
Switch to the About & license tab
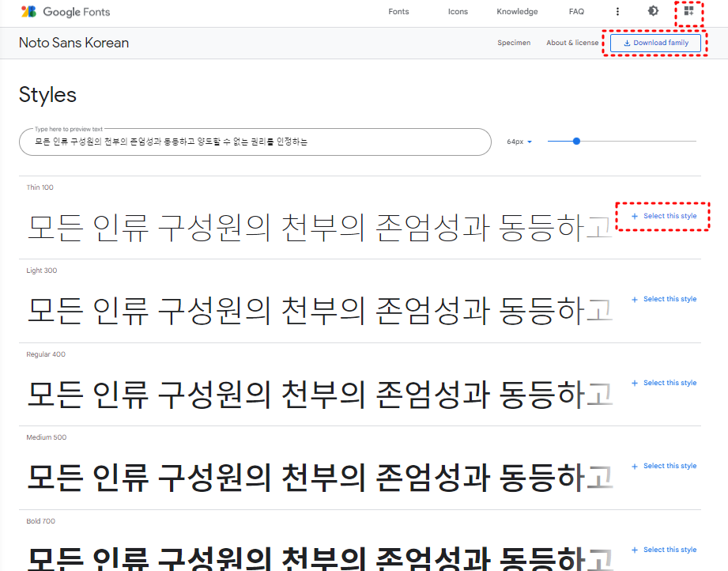click(x=572, y=43)
